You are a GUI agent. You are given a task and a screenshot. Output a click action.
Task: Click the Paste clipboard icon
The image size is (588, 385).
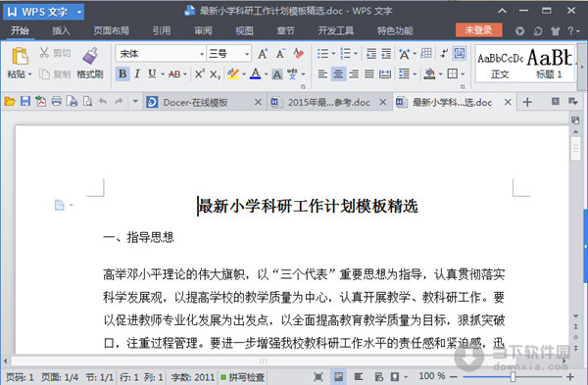(20, 56)
